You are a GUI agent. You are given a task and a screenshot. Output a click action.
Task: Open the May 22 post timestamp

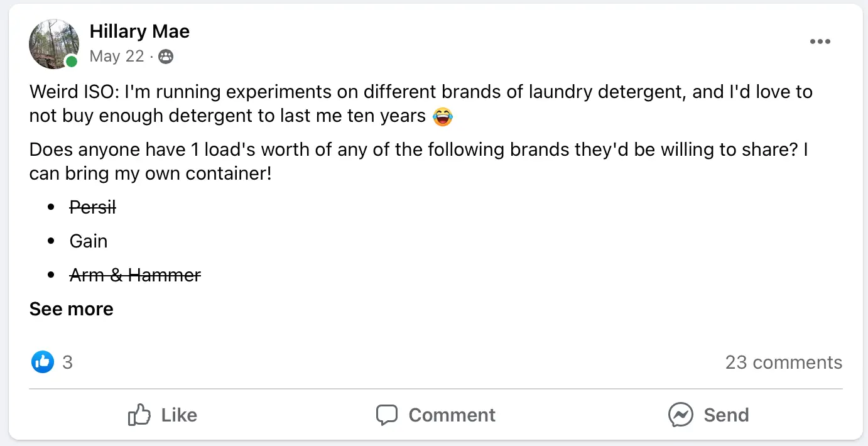[117, 56]
